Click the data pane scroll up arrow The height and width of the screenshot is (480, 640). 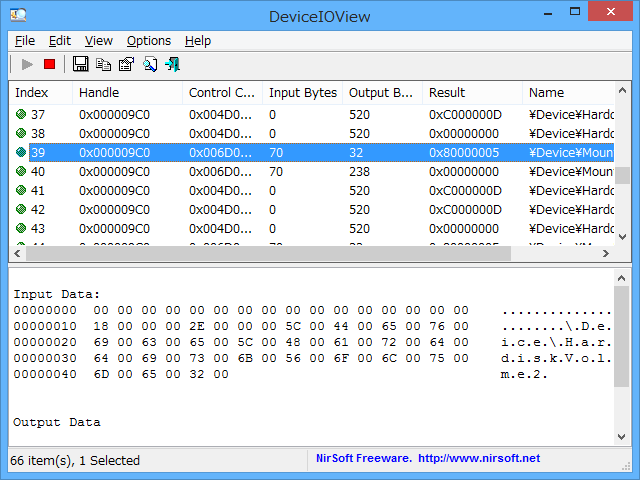pyautogui.click(x=622, y=278)
